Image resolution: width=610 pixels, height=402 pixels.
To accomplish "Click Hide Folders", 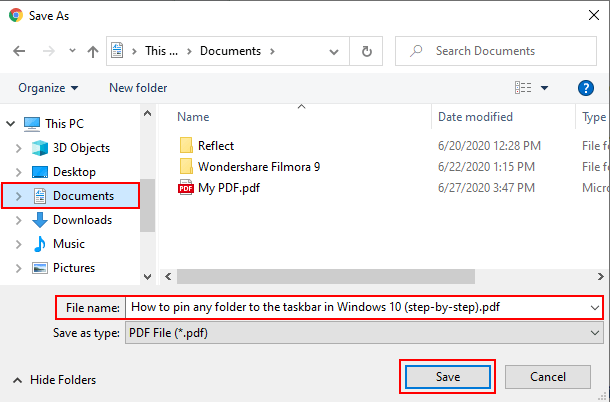I will pyautogui.click(x=54, y=380).
